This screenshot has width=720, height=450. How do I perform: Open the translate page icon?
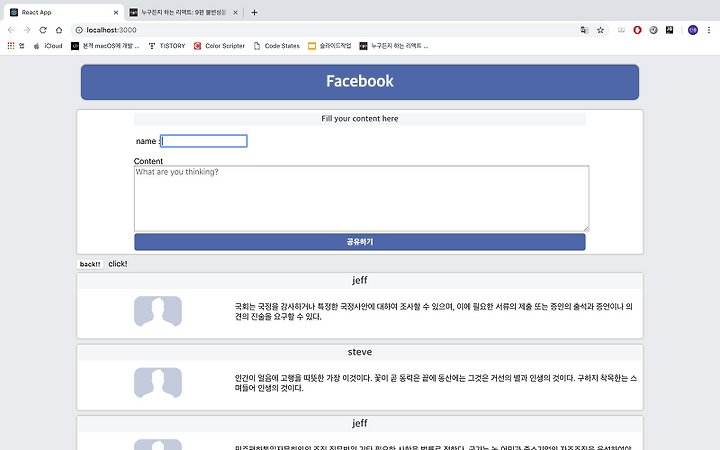point(584,30)
